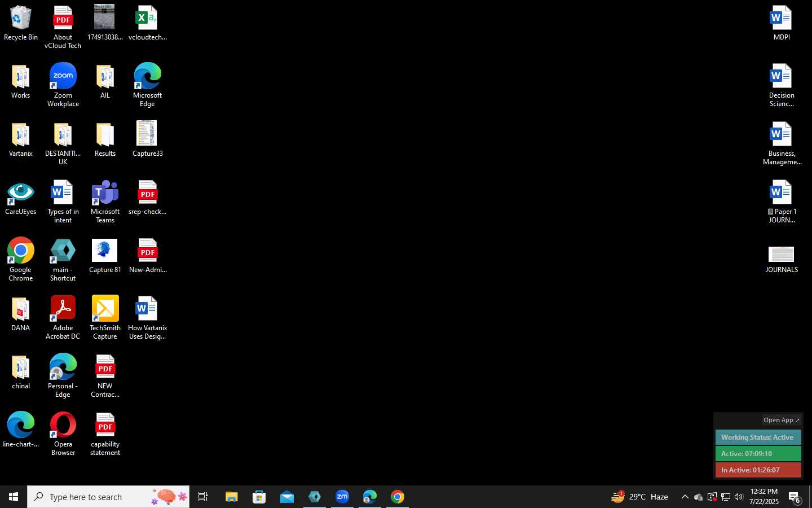Open the Windows Start menu
This screenshot has width=812, height=508.
tap(14, 497)
